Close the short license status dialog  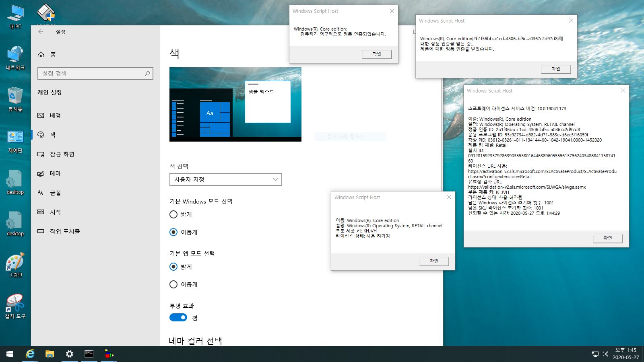449,197
